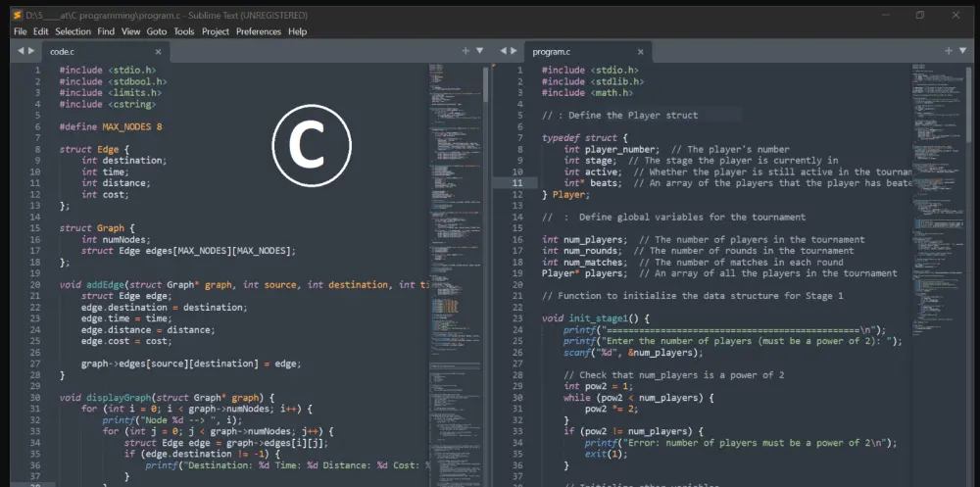The width and height of the screenshot is (980, 487).
Task: Click 'void addEdge' function name
Action: pyautogui.click(x=105, y=284)
